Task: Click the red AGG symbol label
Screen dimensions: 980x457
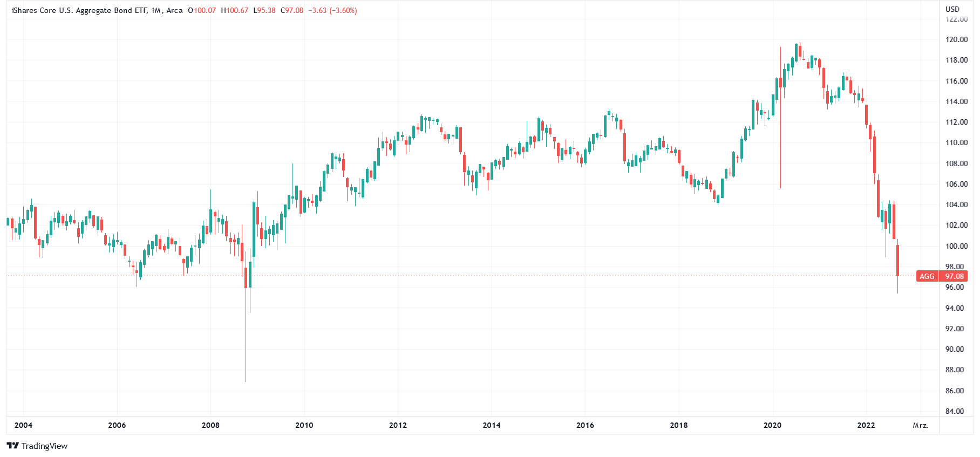Action: (x=927, y=276)
